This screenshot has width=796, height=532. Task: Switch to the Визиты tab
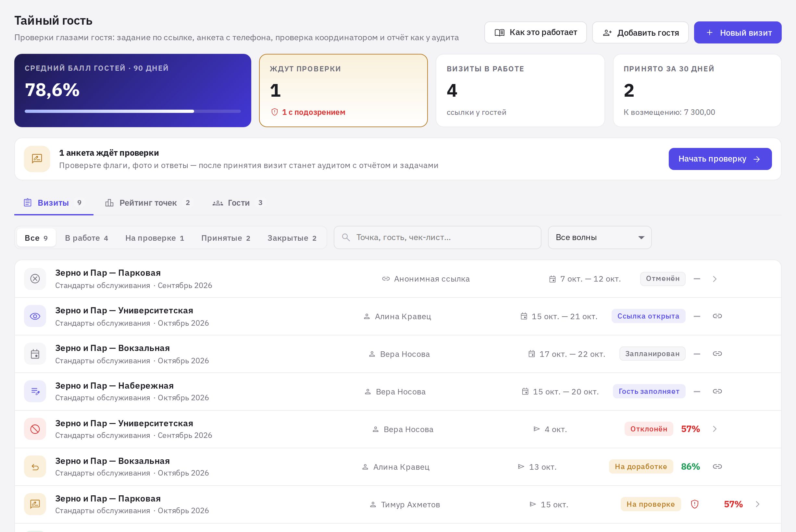(54, 203)
